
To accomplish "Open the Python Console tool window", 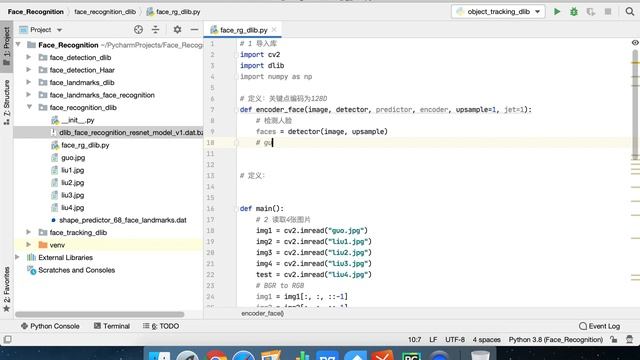I will [x=50, y=326].
